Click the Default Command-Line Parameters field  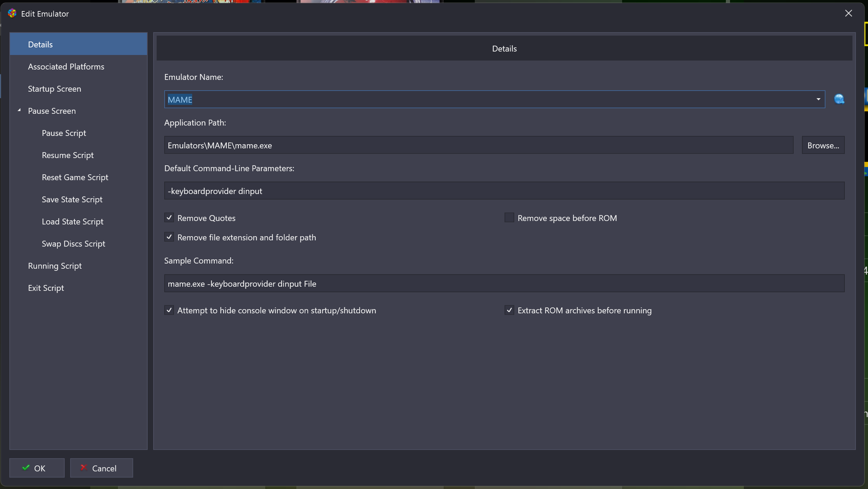click(x=504, y=191)
